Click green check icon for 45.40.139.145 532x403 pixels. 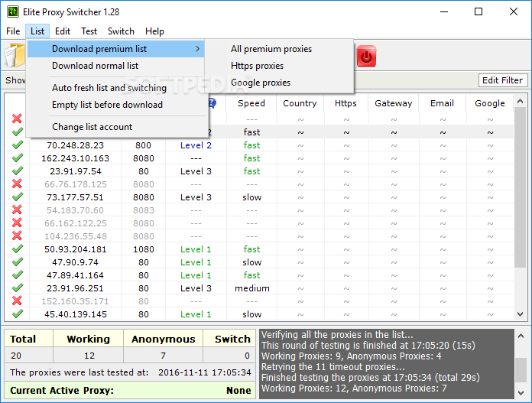point(18,314)
